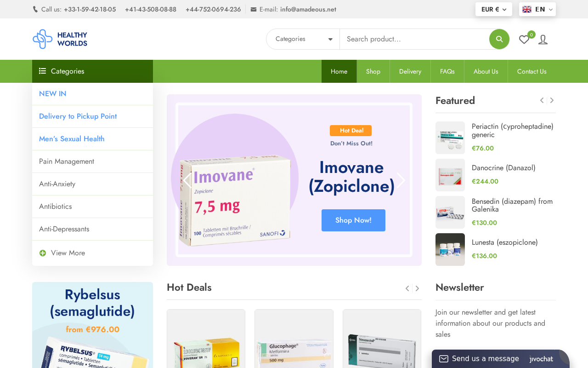
Task: Click the green plus icon beside View More
Action: [43, 253]
